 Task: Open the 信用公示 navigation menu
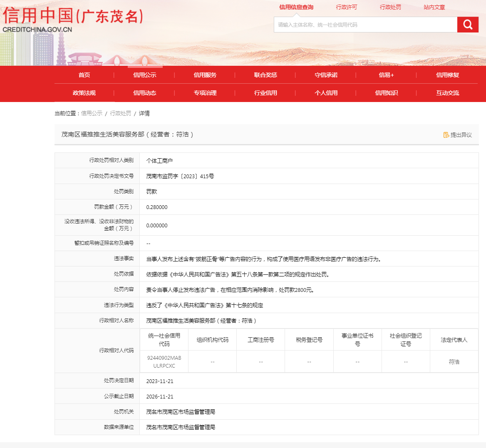pyautogui.click(x=145, y=75)
